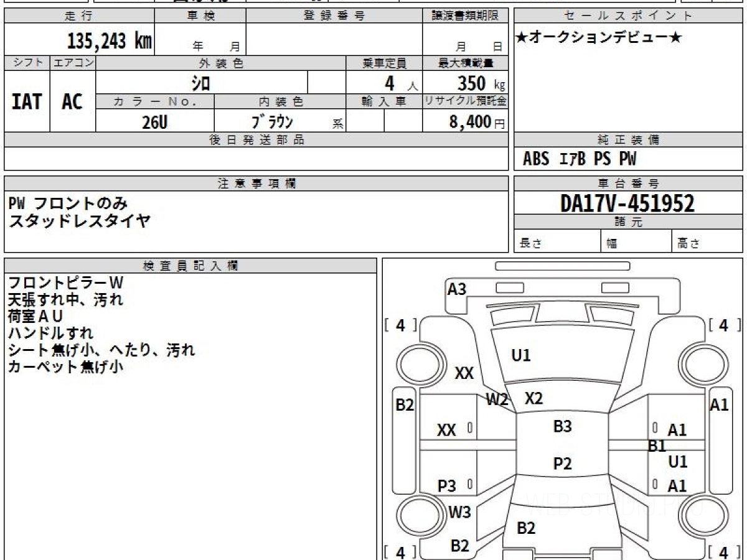
Task: Click the リサイクル預託金 header
Action: pos(465,101)
